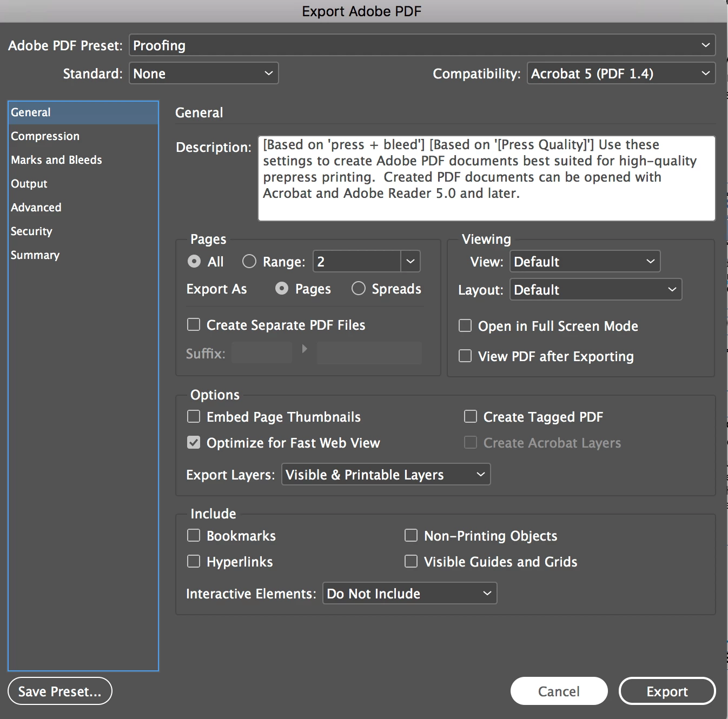
Task: Choose Export As Pages radio button
Action: click(282, 289)
